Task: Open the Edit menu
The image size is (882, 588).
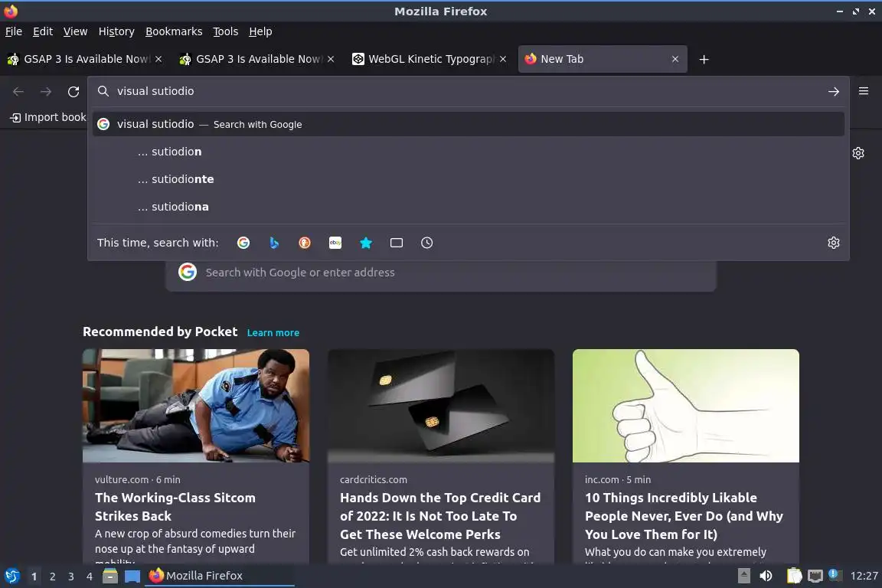Action: pos(43,31)
